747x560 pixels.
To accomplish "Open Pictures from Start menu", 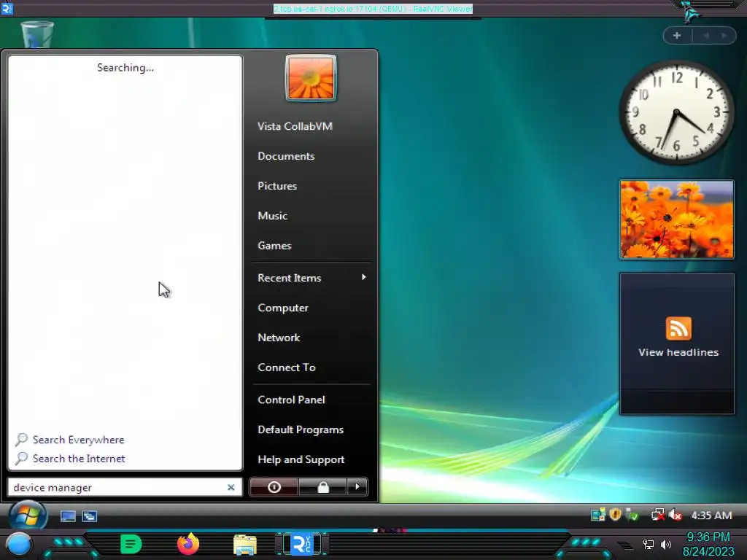I will click(277, 186).
